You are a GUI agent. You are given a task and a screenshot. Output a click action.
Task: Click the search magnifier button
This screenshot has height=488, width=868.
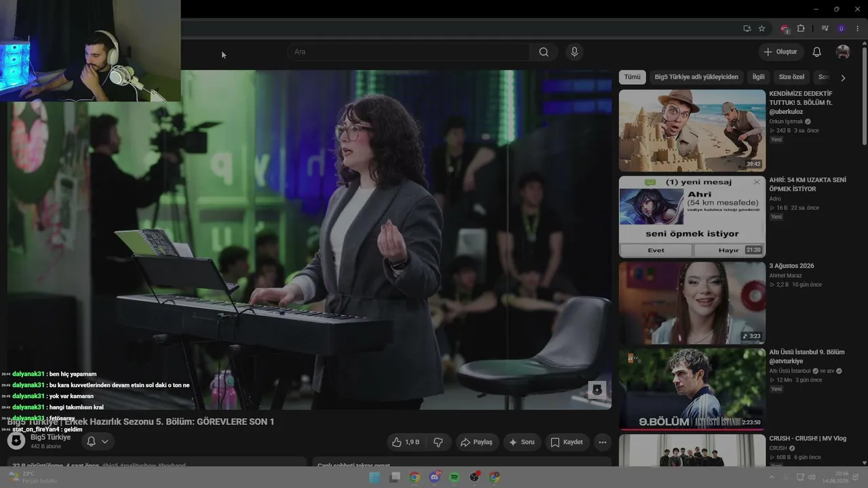pyautogui.click(x=544, y=52)
